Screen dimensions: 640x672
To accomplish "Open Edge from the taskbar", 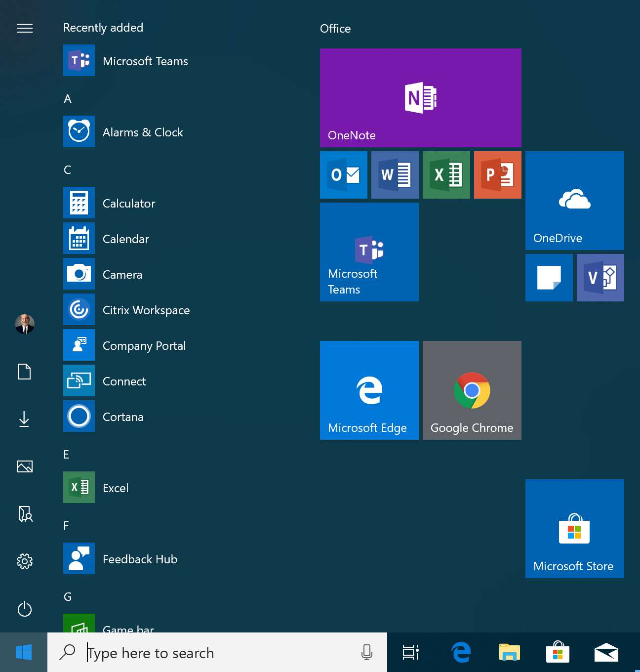I will 461,652.
